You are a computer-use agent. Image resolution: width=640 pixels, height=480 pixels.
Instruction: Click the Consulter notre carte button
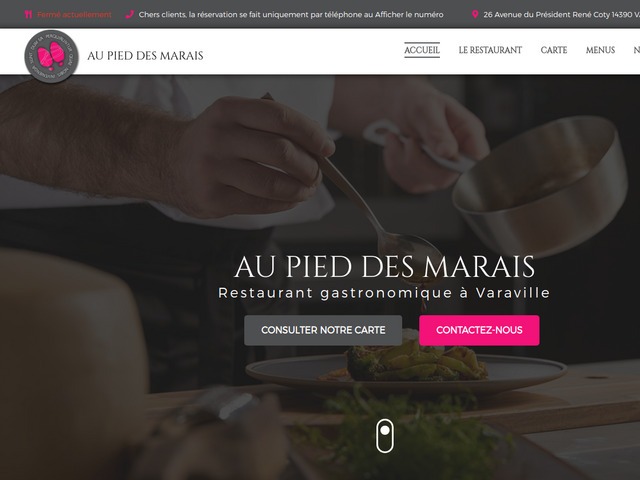pos(323,330)
